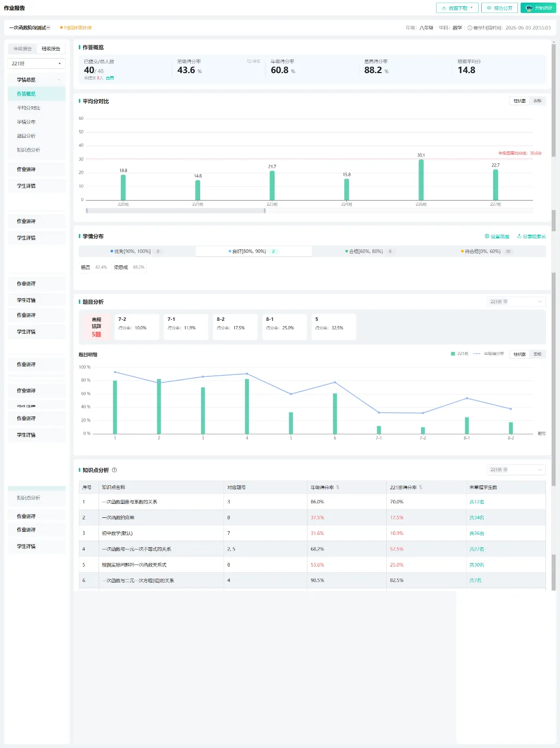Switch 平均分对比 chart to 表格 view
The image size is (560, 748).
(537, 101)
